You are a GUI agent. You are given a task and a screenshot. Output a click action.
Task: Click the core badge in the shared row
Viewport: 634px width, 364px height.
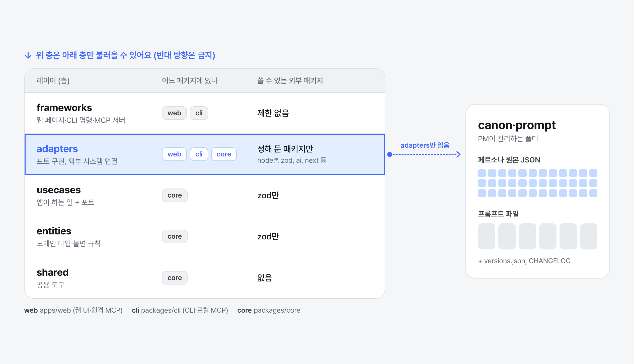pyautogui.click(x=175, y=278)
